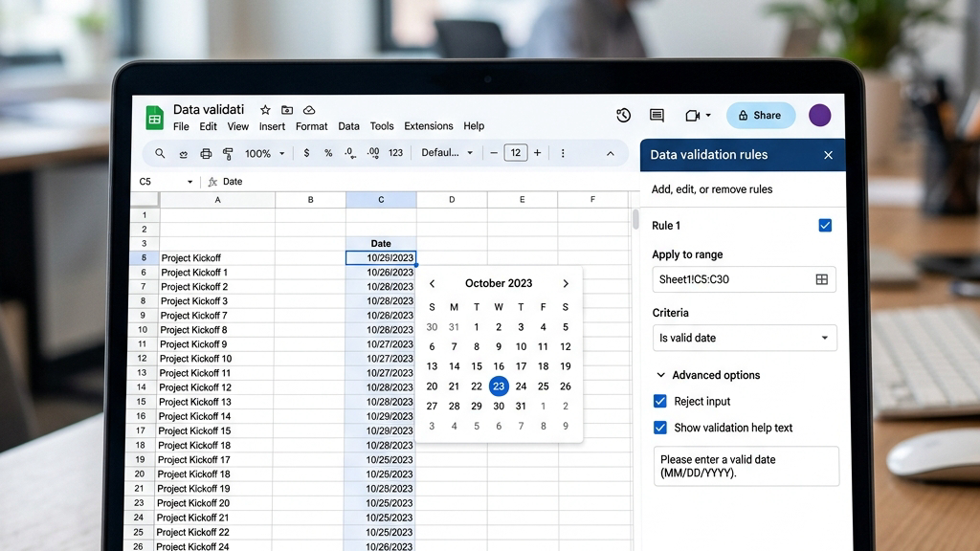Open the comments icon
This screenshot has height=551, width=980.
[657, 115]
